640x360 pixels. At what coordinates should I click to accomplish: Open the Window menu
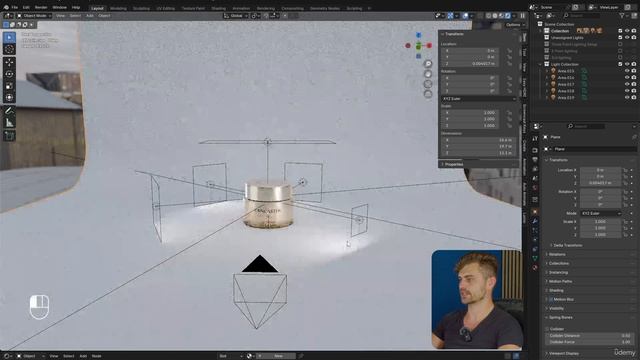click(x=60, y=7)
